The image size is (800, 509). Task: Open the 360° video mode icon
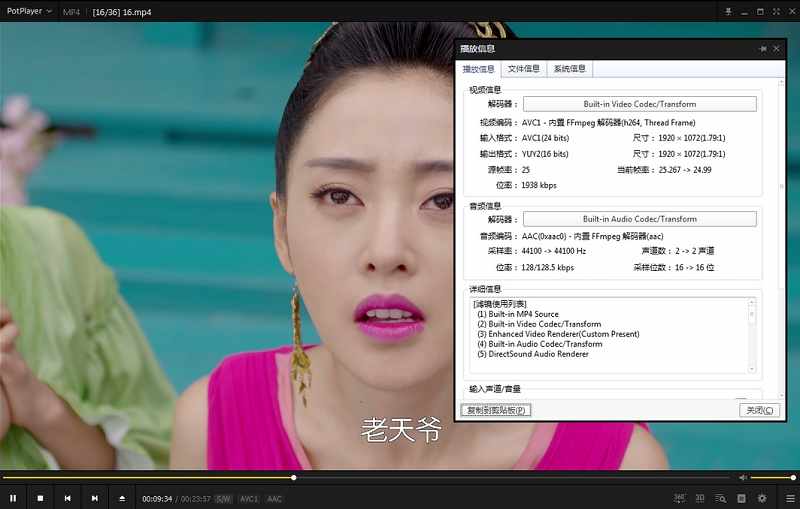pos(680,498)
